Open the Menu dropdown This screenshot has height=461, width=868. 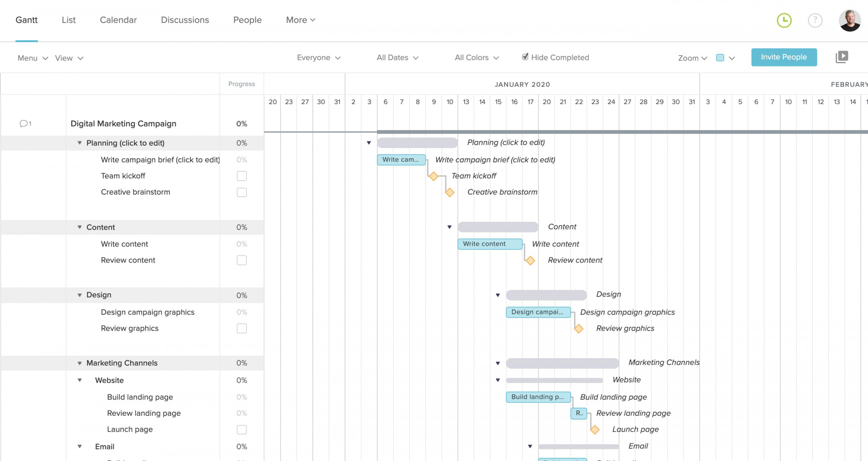coord(32,57)
